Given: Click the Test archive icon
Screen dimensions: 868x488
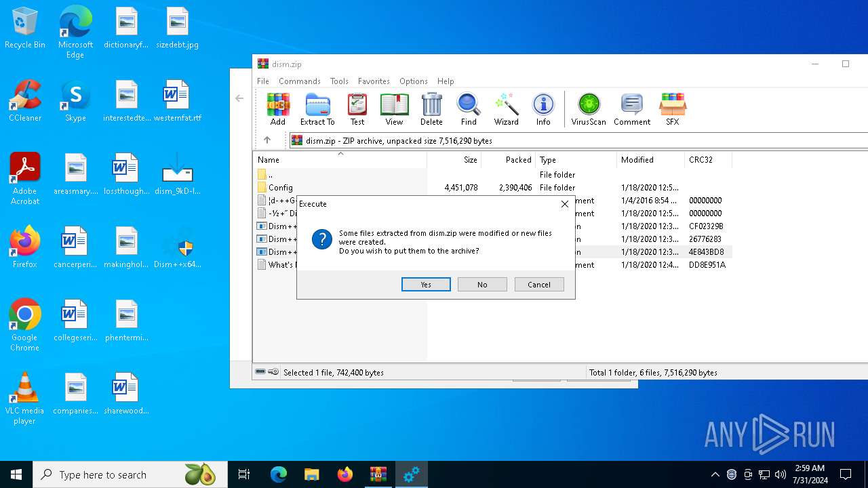Looking at the screenshot, I should [x=357, y=110].
